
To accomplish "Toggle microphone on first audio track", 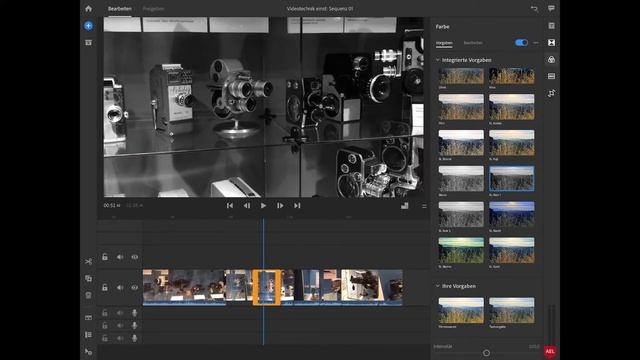I will [134, 313].
